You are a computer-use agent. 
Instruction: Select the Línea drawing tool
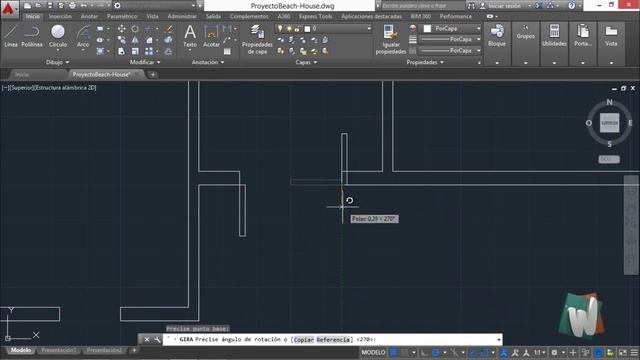[11, 36]
